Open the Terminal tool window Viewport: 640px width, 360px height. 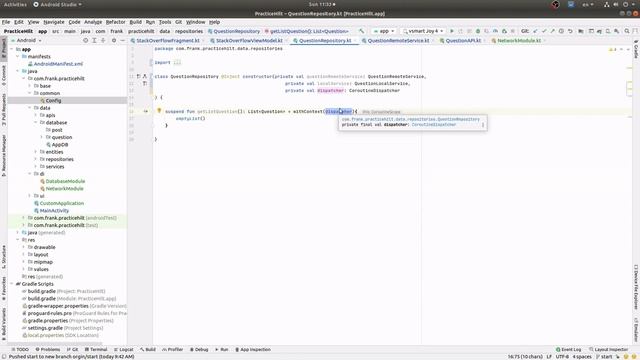[96, 349]
